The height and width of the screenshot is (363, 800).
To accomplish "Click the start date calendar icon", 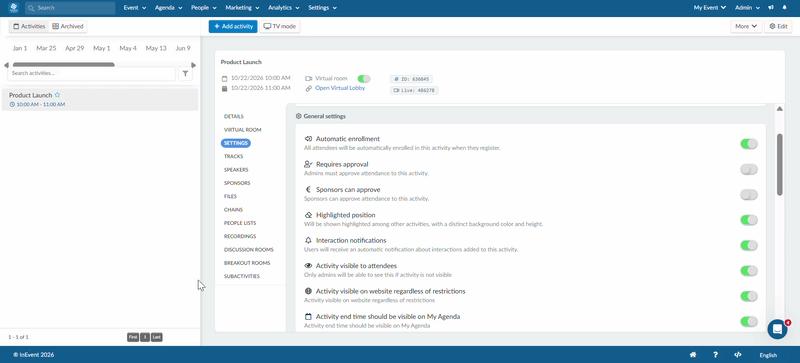I will [x=224, y=79].
